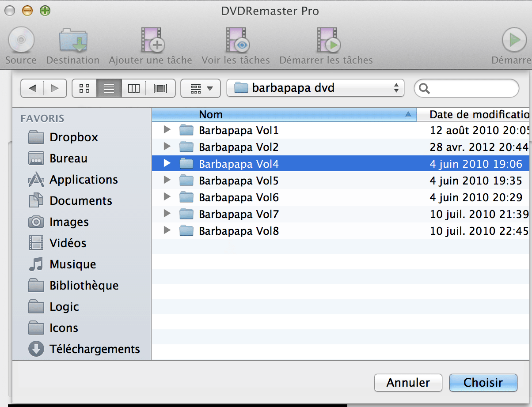
Task: Open the Musique favorites item
Action: point(73,264)
